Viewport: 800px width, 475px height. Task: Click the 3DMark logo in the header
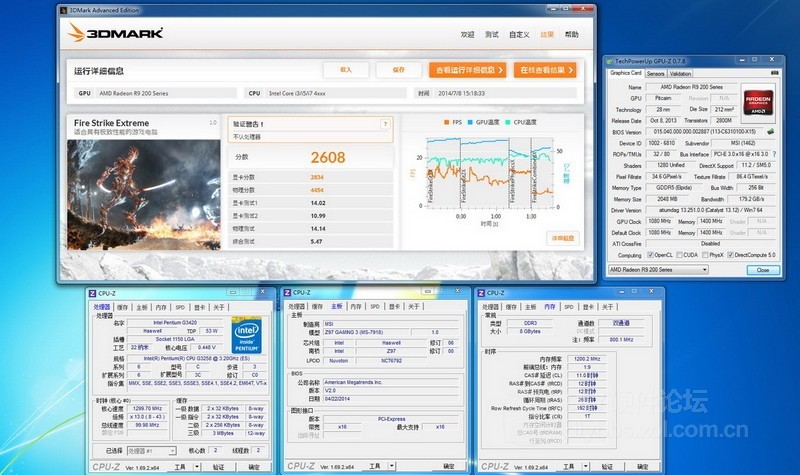tap(115, 33)
